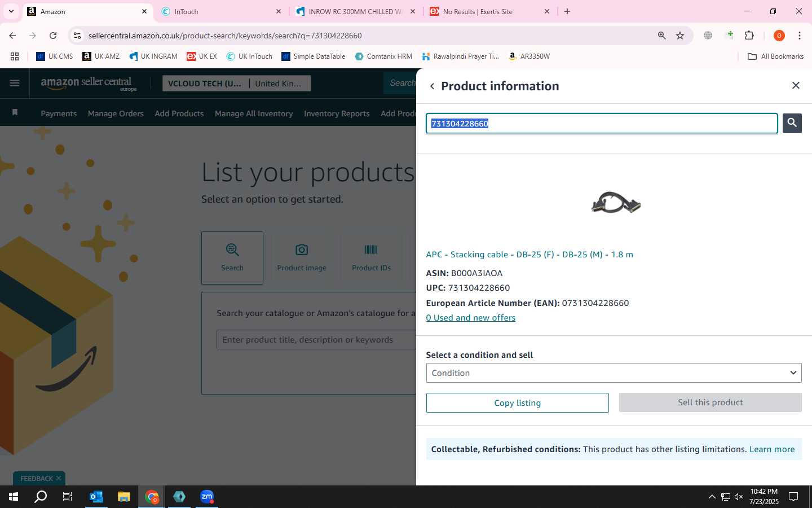Dismiss the FEEDBACK tab with its X
The image size is (812, 508).
(x=59, y=478)
